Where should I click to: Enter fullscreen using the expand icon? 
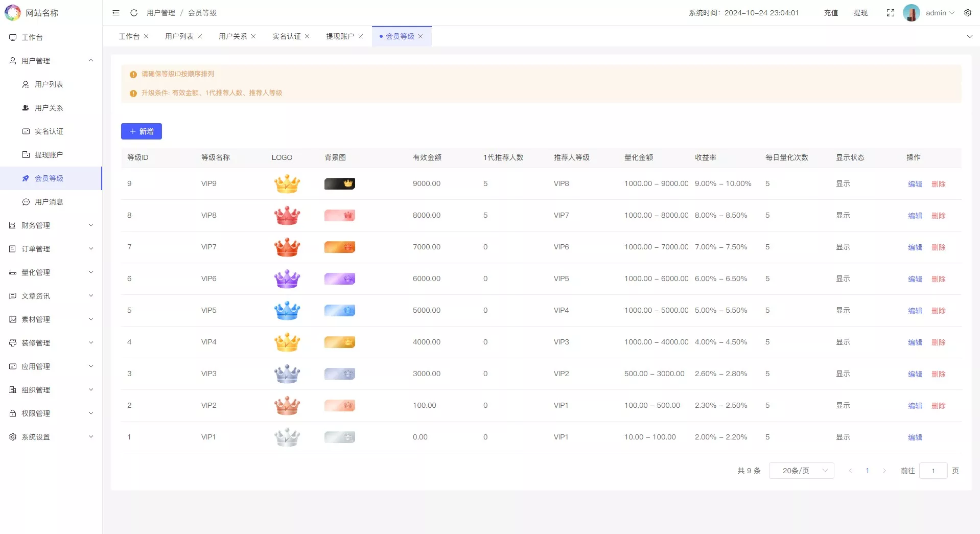click(x=890, y=13)
